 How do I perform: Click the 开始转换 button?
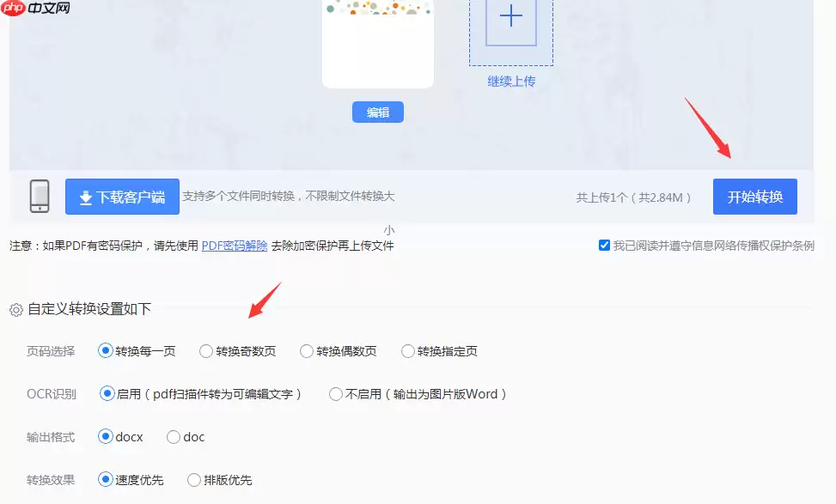[754, 196]
